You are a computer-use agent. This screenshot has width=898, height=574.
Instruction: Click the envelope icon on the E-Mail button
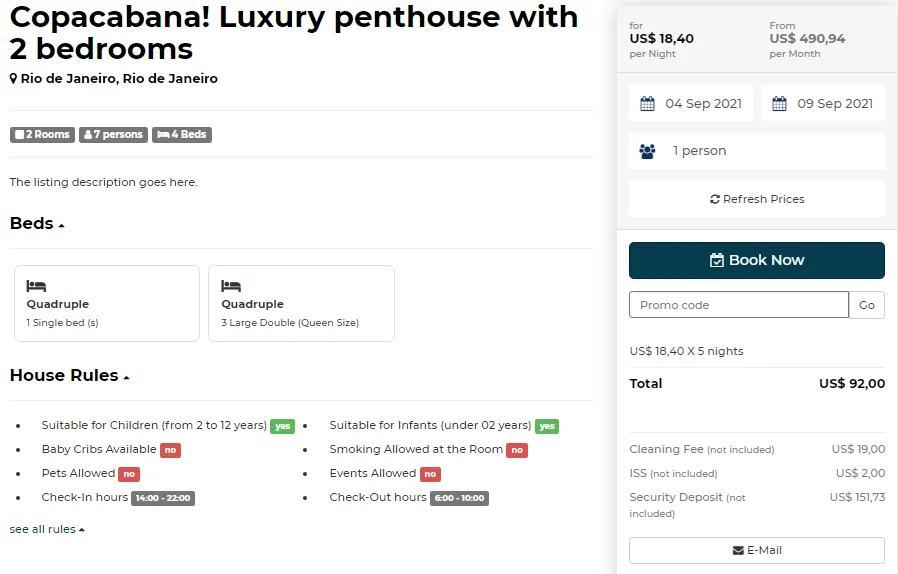coord(738,550)
